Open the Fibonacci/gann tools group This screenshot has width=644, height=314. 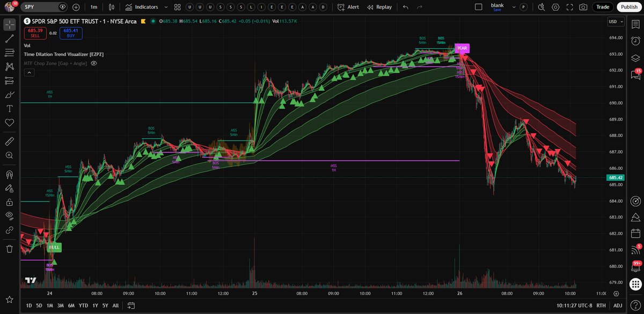tap(9, 53)
